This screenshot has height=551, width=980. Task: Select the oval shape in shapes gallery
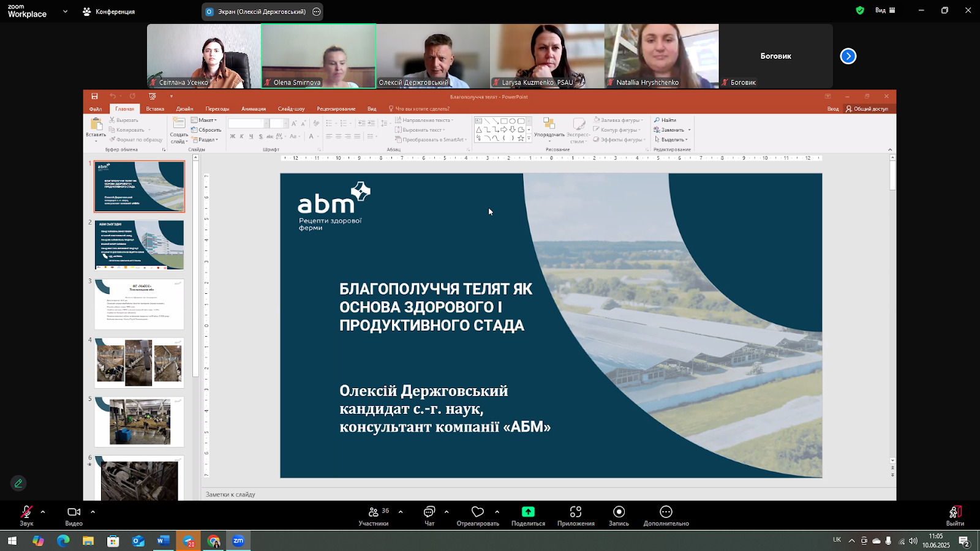tap(512, 121)
